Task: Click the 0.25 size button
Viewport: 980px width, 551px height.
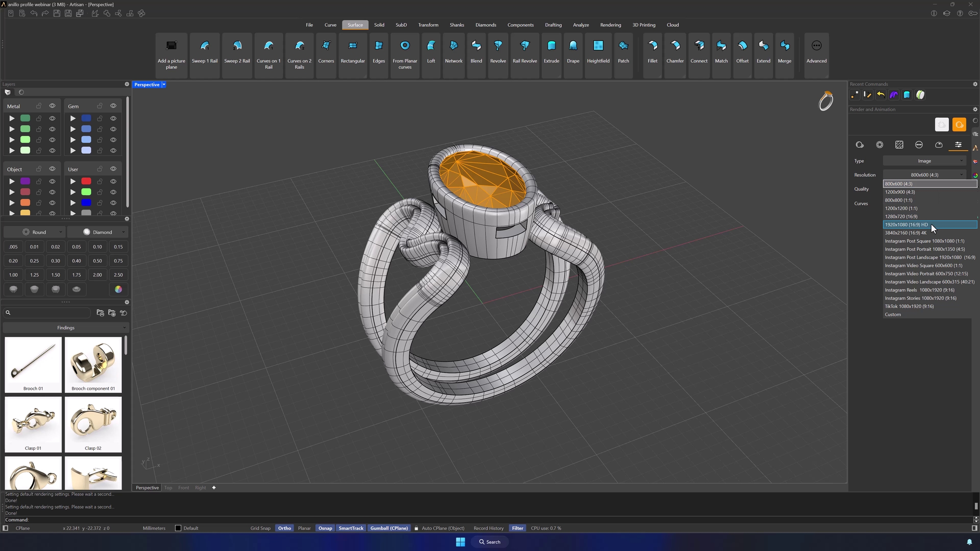Action: click(34, 261)
